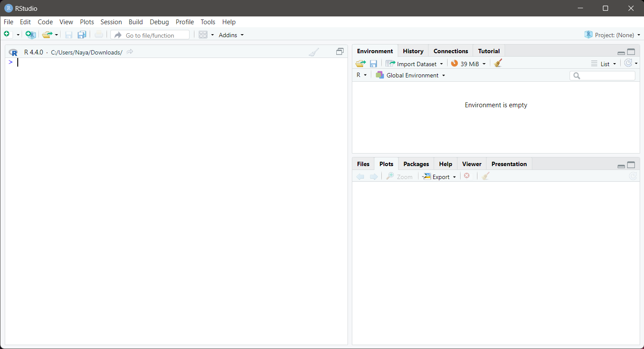Switch to the History tab
The height and width of the screenshot is (349, 644).
[x=413, y=51]
